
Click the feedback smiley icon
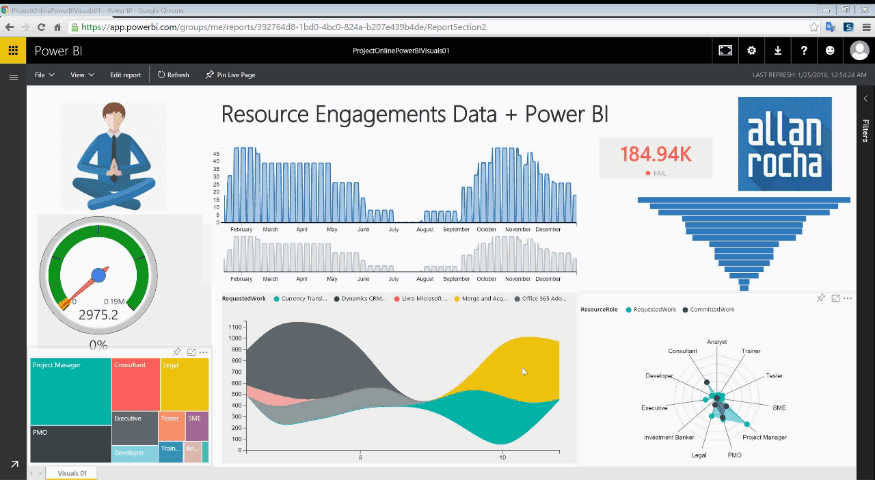click(830, 50)
